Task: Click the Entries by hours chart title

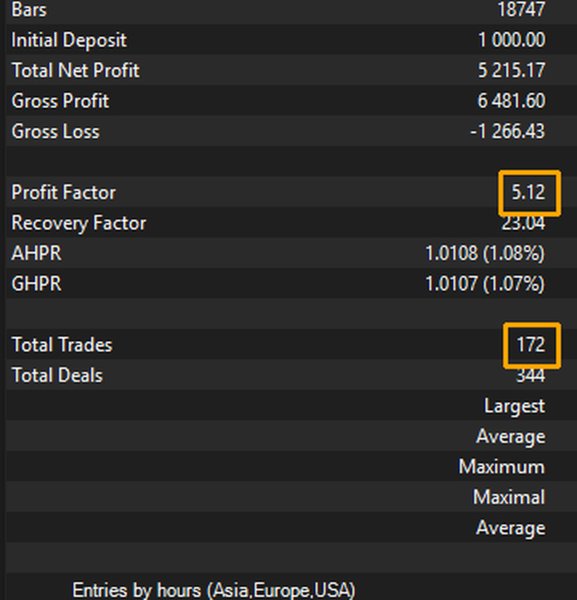Action: 214,590
